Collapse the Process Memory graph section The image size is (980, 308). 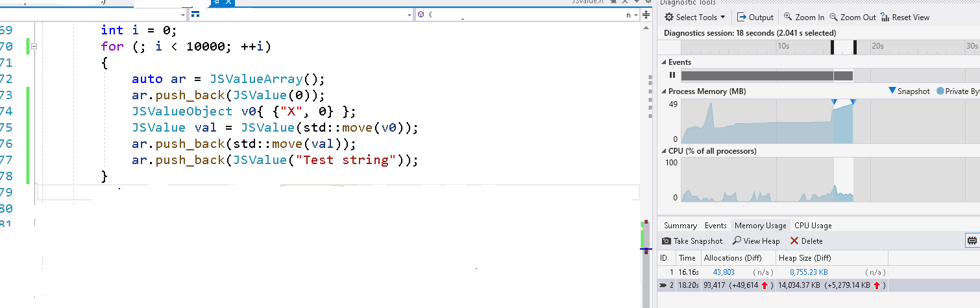[664, 91]
